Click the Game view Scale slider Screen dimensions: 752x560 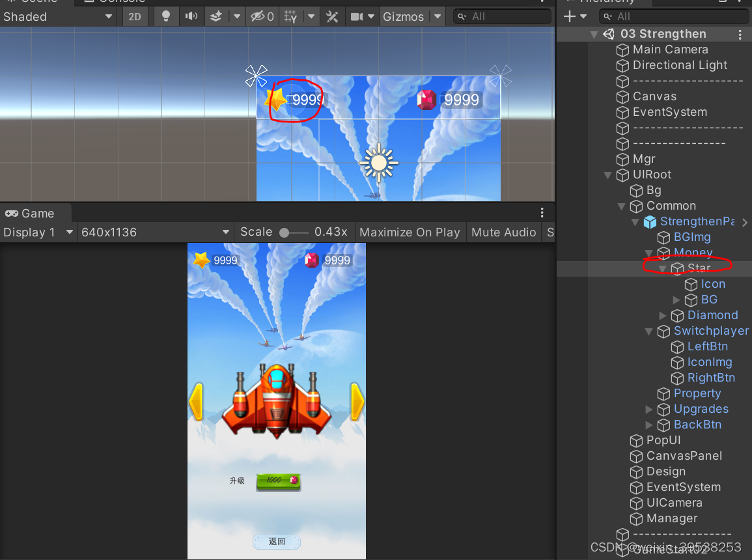point(294,233)
